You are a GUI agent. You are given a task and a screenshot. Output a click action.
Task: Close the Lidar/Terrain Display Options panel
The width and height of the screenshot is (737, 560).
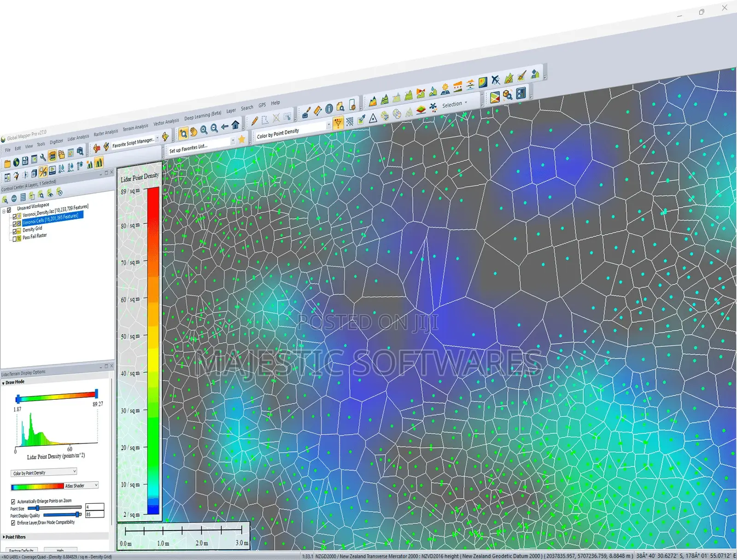111,366
